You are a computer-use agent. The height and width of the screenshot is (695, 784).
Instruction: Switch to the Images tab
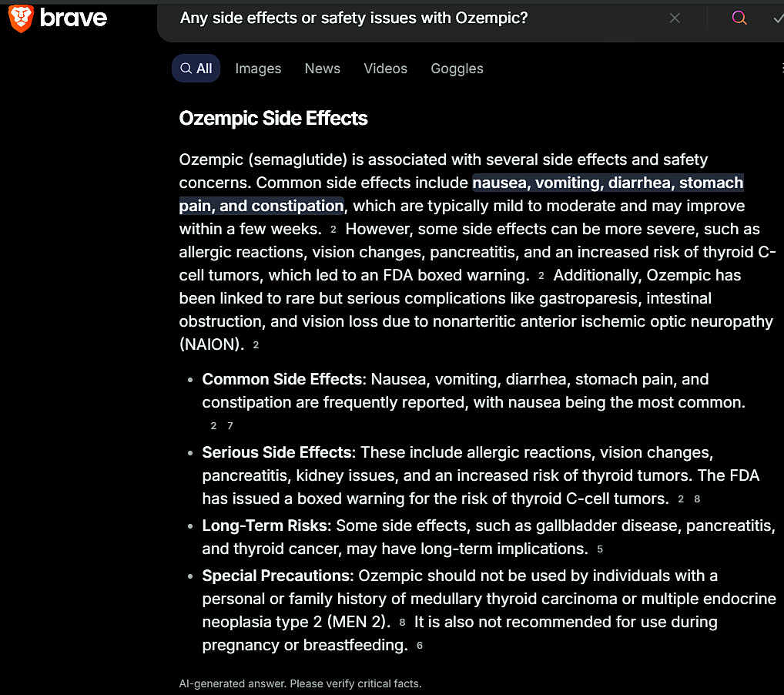tap(258, 69)
